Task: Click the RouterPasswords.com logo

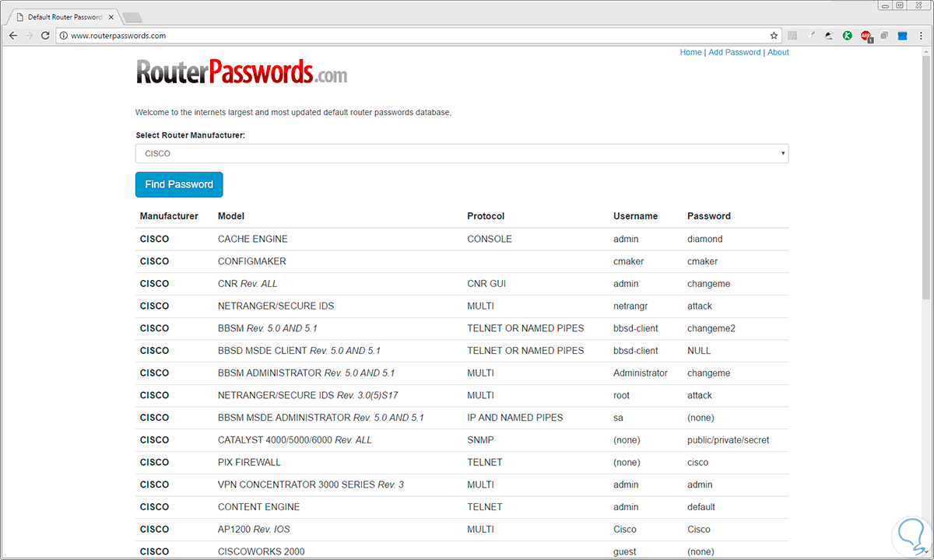Action: point(241,72)
